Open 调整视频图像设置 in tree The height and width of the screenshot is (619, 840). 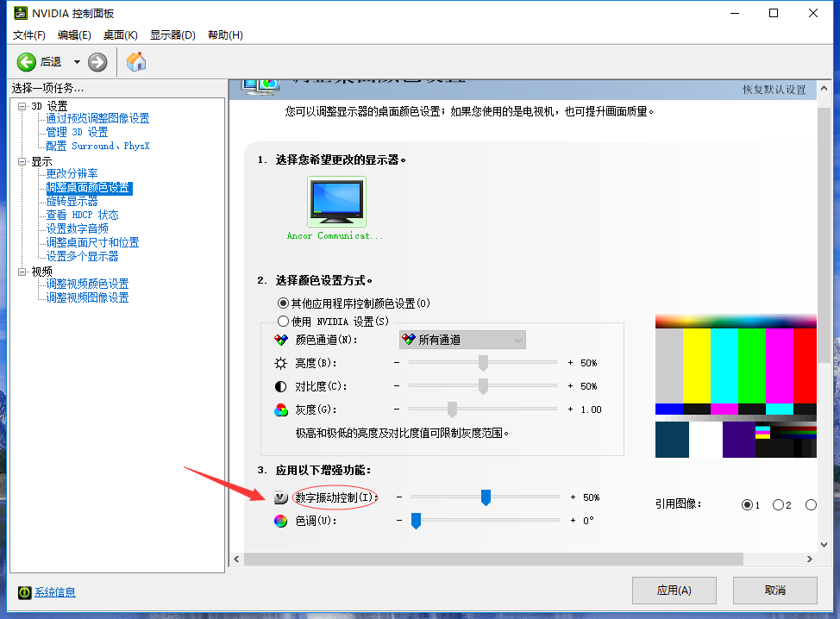(87, 298)
